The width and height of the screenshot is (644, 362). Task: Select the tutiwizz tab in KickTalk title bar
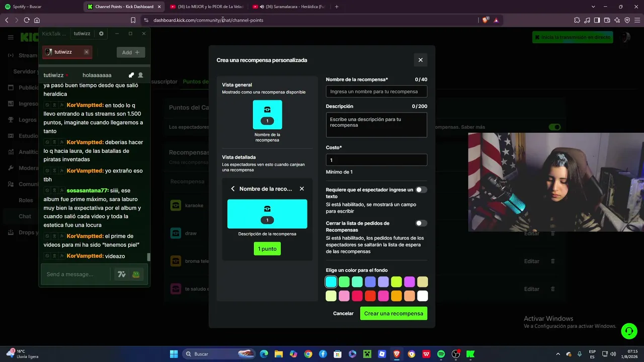tap(82, 34)
